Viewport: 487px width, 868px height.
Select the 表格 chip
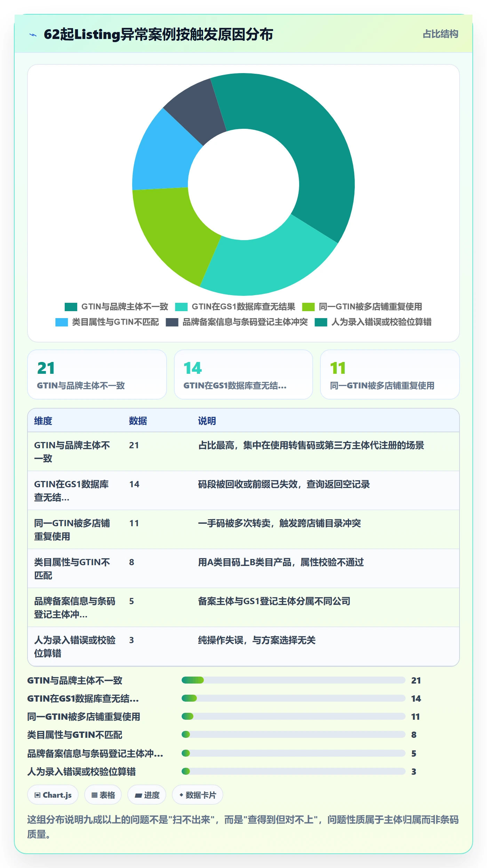103,795
